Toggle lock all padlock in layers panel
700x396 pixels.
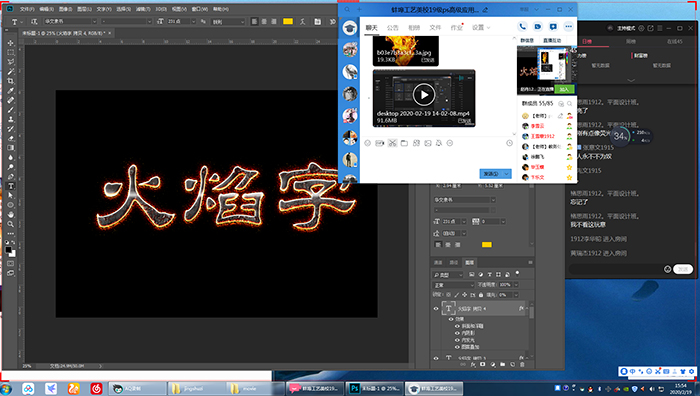[x=481, y=295]
